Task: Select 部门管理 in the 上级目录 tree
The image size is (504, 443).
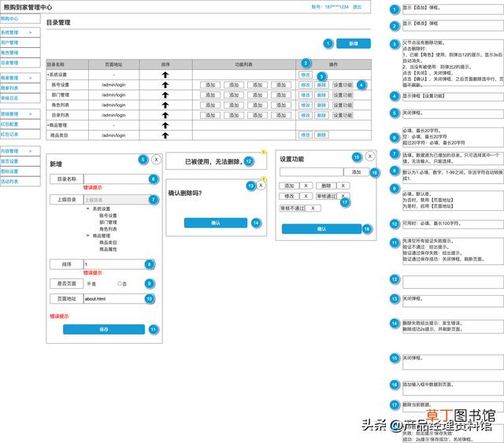Action: (x=108, y=223)
